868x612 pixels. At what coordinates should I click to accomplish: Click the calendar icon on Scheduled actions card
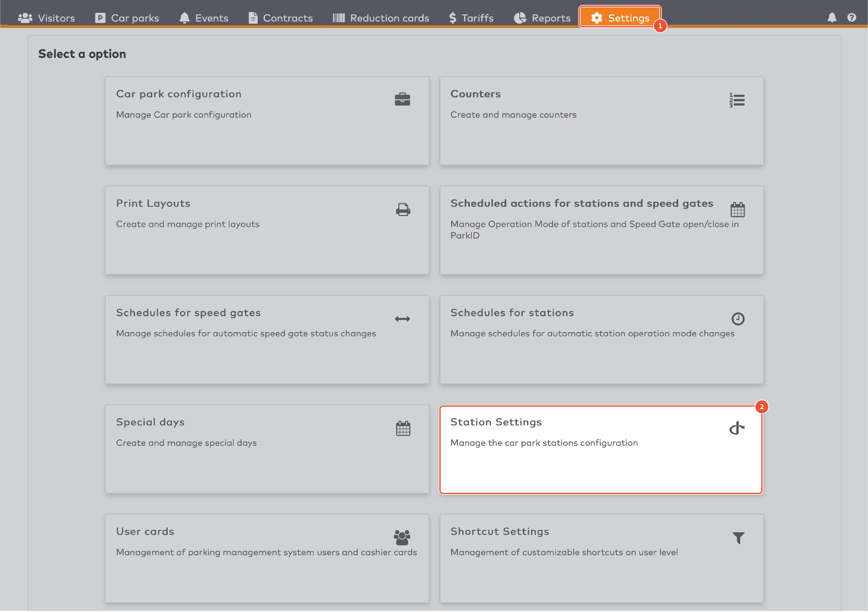[x=737, y=209]
